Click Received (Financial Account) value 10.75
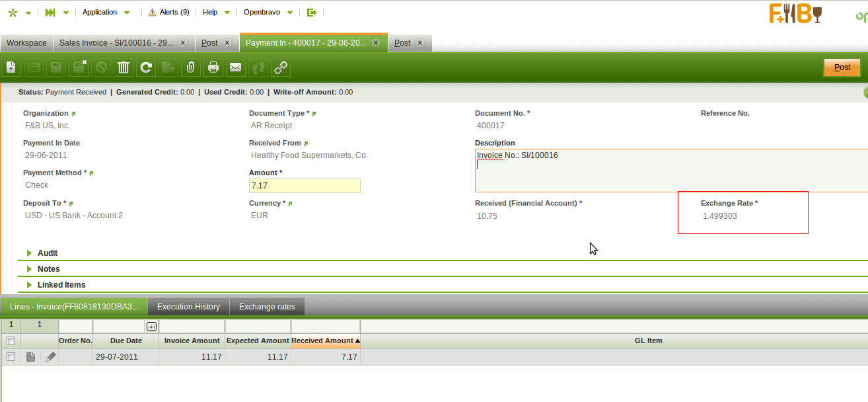Screen dimensions: 868x402 (x=487, y=216)
